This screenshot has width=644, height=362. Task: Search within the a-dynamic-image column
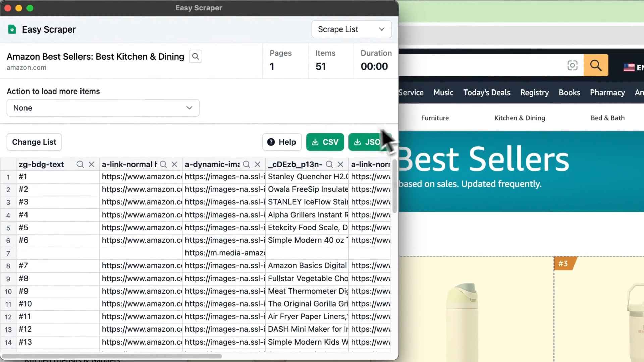coord(246,164)
